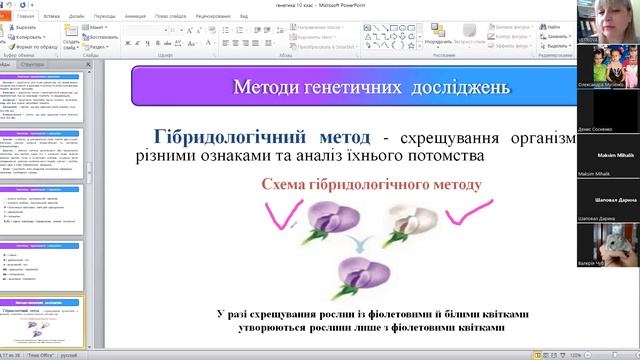Select the Rectangle shape in the gallery
Screen dimensions: 640x360
pyautogui.click(x=393, y=28)
